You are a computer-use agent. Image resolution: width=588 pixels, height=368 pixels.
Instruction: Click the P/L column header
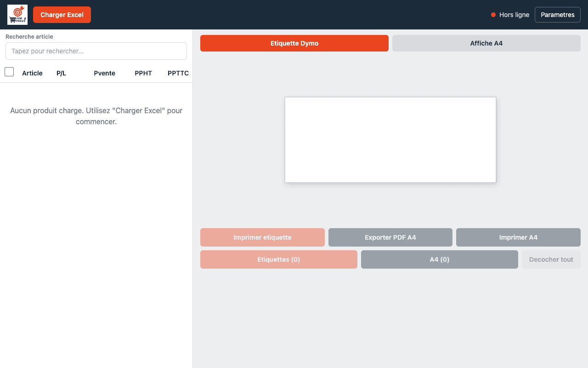[62, 73]
